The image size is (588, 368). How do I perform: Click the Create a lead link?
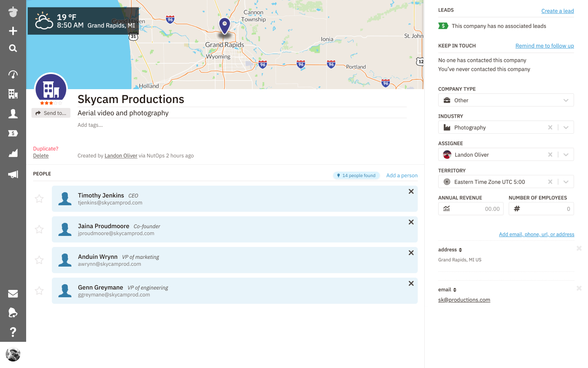click(557, 11)
